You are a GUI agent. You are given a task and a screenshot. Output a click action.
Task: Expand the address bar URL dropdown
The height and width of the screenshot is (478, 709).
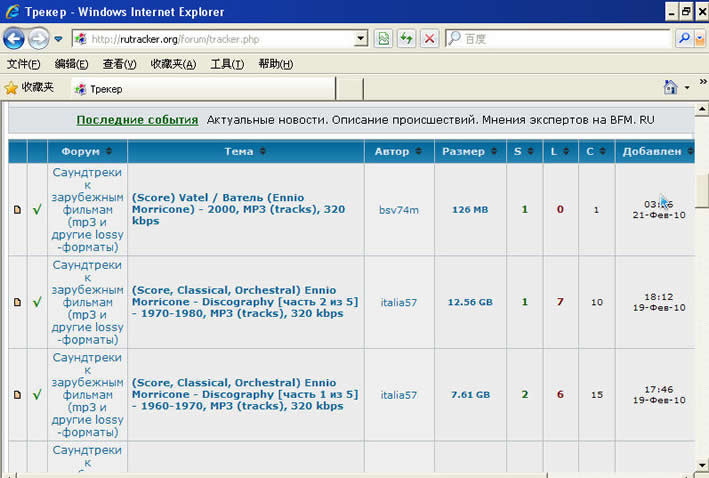coord(360,38)
